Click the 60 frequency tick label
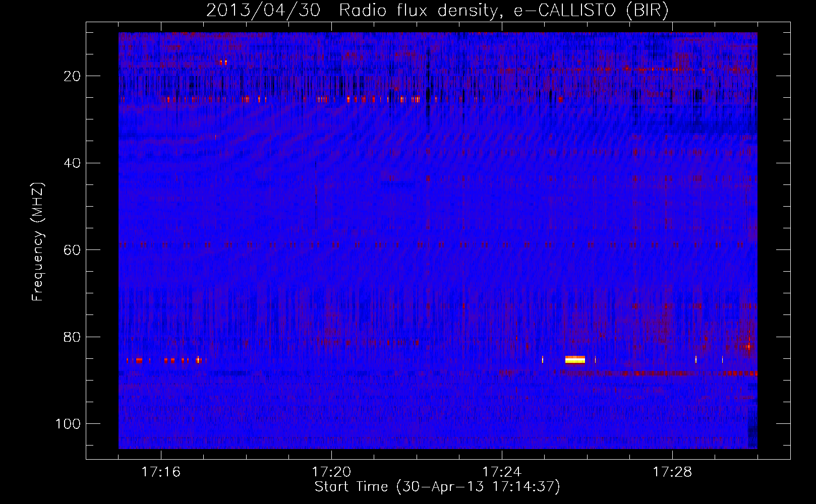This screenshot has width=816, height=504. pos(72,250)
